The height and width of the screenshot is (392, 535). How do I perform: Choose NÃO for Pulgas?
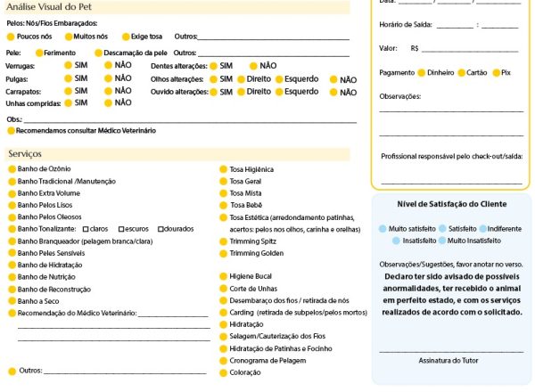pyautogui.click(x=108, y=78)
